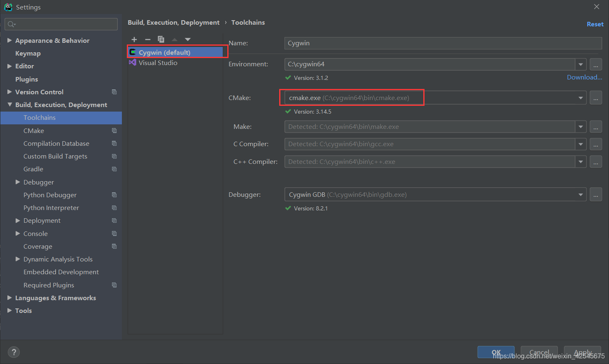Add a new toolchain with the plus icon

pyautogui.click(x=134, y=39)
